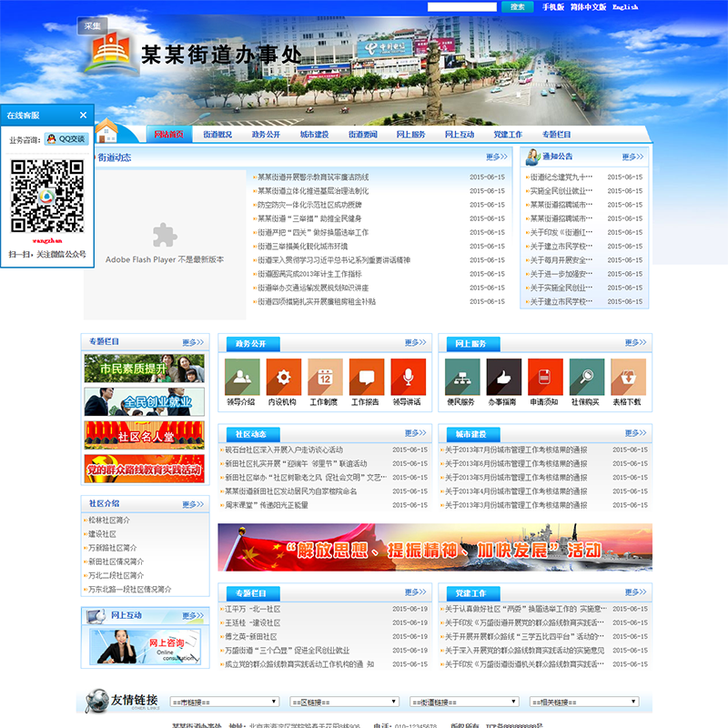Open 建设社区 in community list
The image size is (728, 728).
(x=102, y=534)
